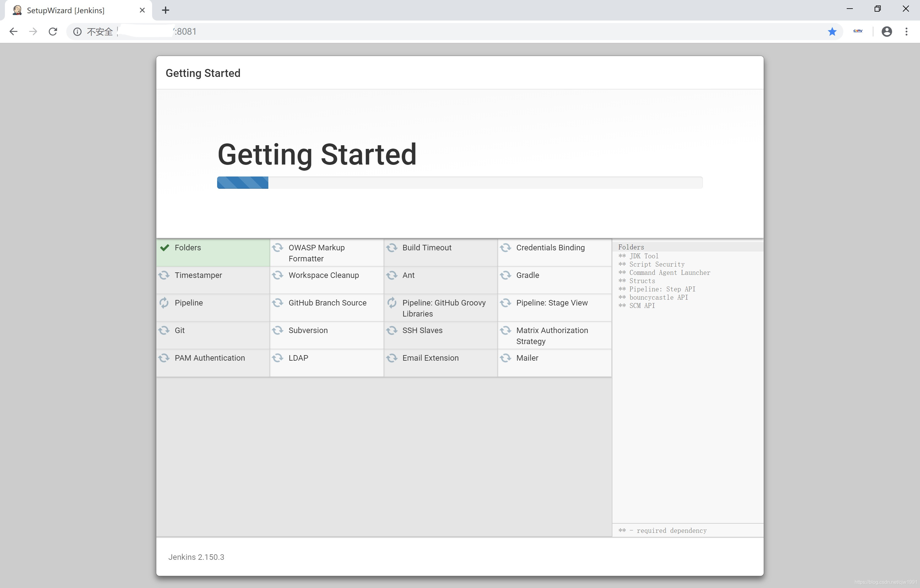Screen dimensions: 920x588
Task: Click the small Getting Started header title
Action: click(203, 73)
